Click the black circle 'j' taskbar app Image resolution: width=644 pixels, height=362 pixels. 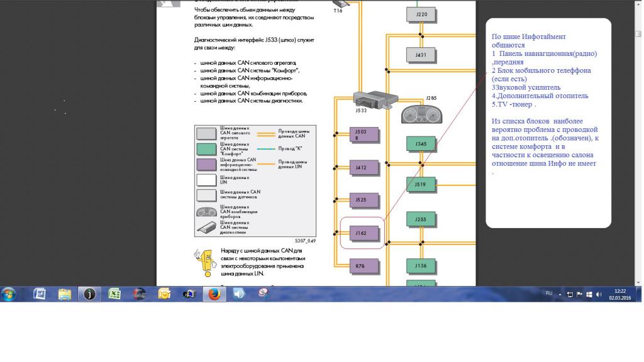click(89, 294)
